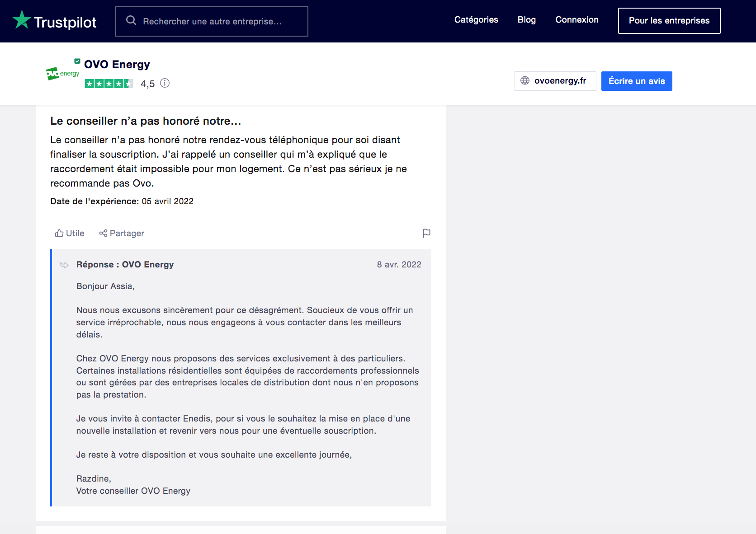Image resolution: width=756 pixels, height=534 pixels.
Task: Click the search magnifier icon
Action: 131,20
